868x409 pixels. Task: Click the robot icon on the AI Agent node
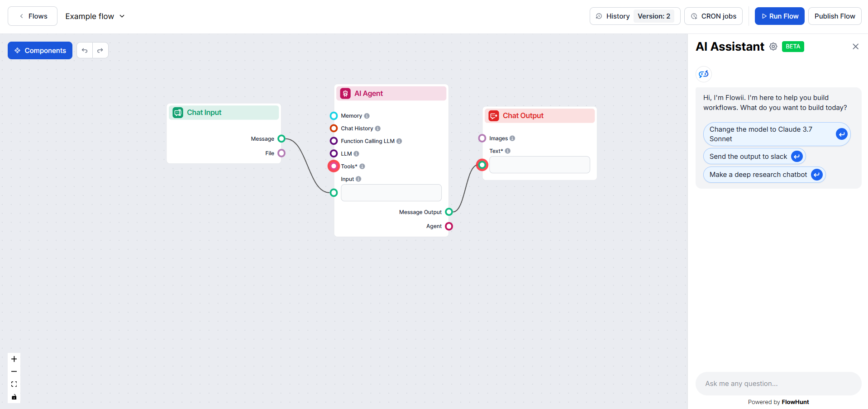tap(346, 93)
